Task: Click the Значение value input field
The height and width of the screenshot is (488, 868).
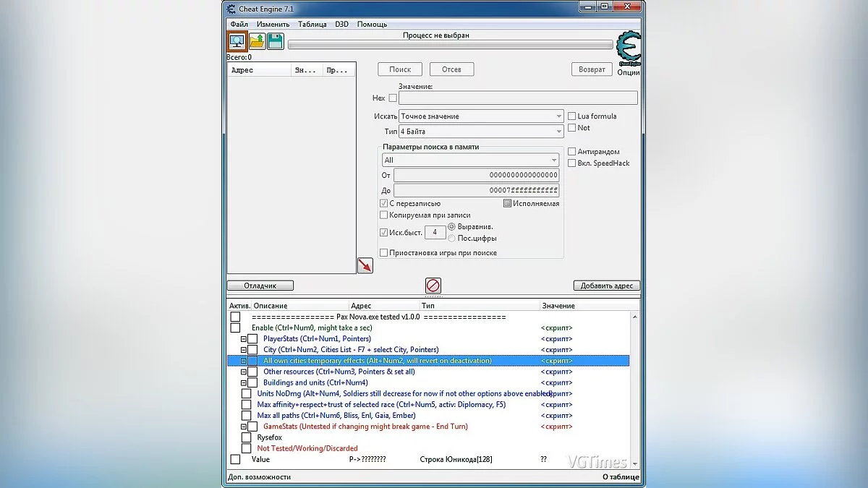Action: (x=518, y=98)
